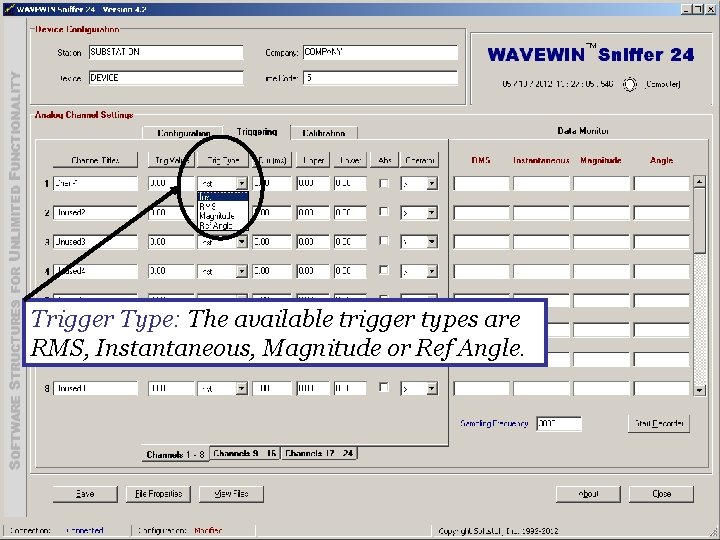Choose RMS in the trigger type list
The image size is (720, 540).
(223, 206)
